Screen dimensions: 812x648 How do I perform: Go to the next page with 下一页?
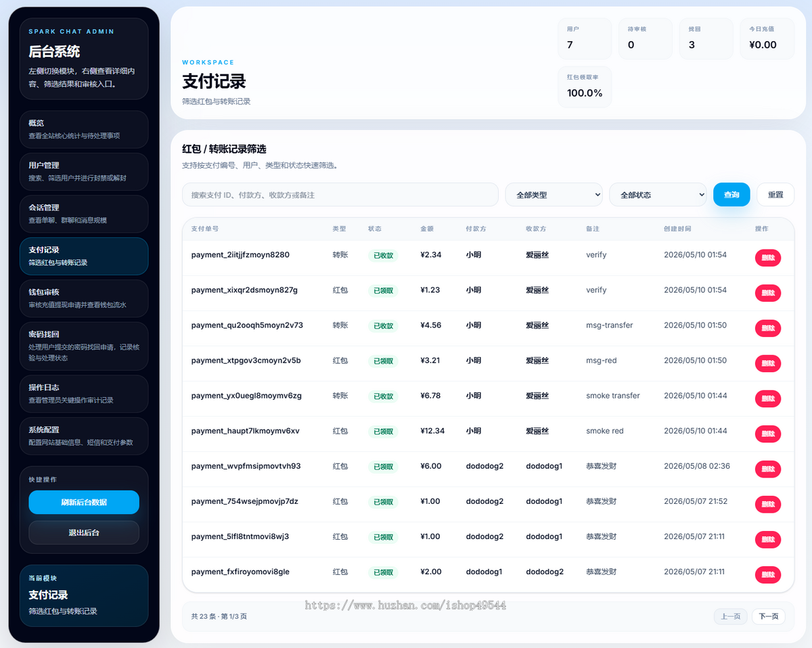(x=769, y=616)
